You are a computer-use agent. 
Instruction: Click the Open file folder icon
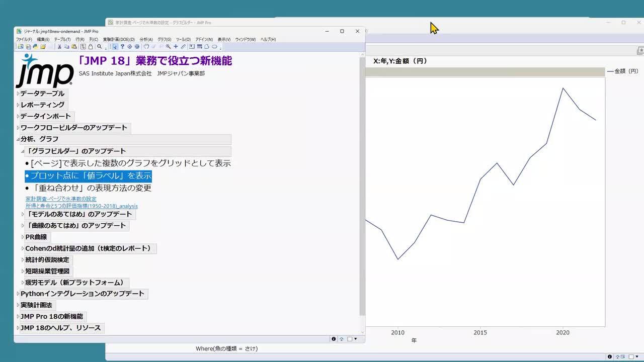tap(43, 46)
